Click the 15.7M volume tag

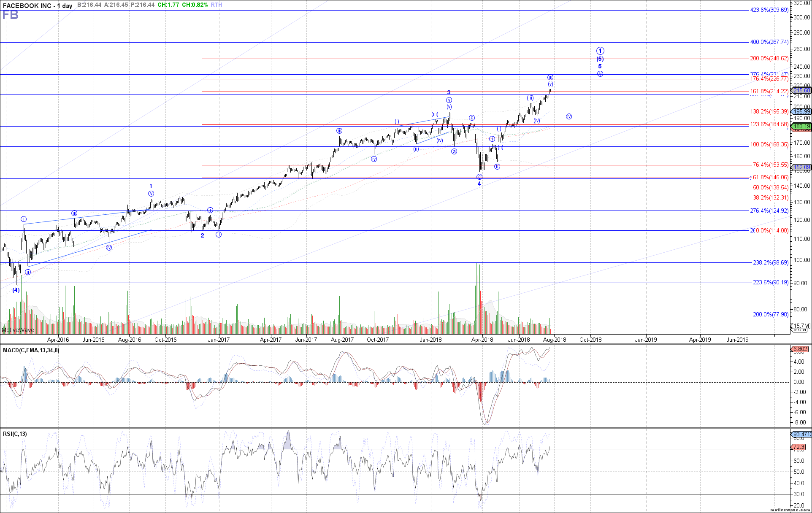pyautogui.click(x=801, y=326)
